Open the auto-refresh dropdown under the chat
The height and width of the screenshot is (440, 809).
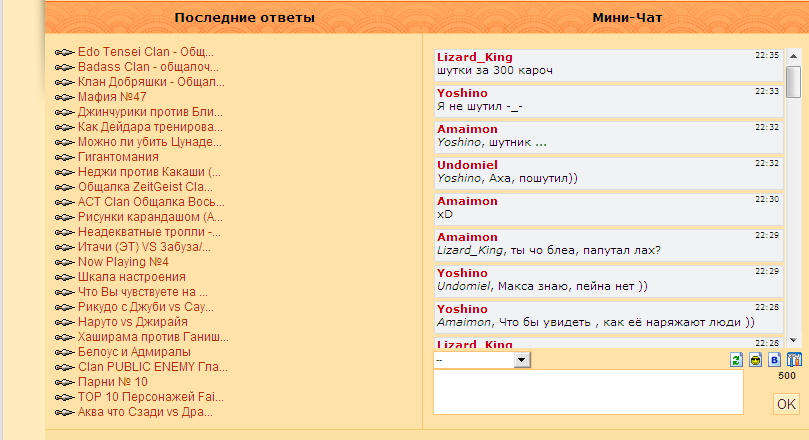tap(482, 360)
